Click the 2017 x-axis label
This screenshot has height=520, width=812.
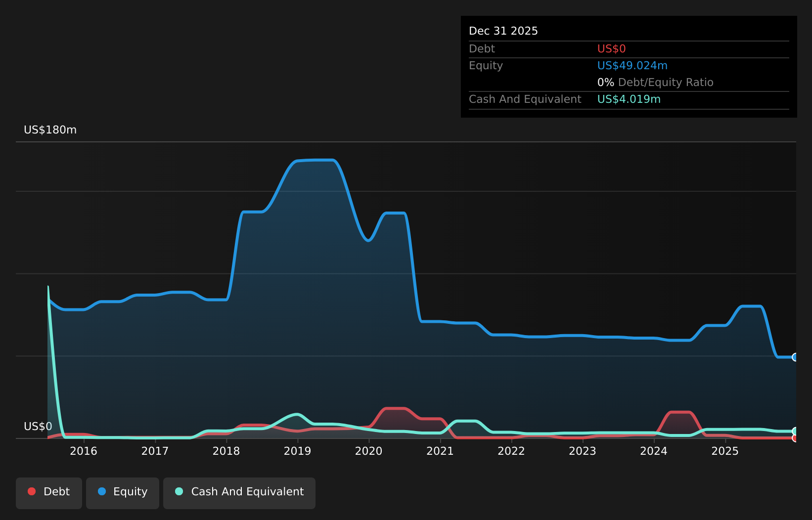click(155, 451)
